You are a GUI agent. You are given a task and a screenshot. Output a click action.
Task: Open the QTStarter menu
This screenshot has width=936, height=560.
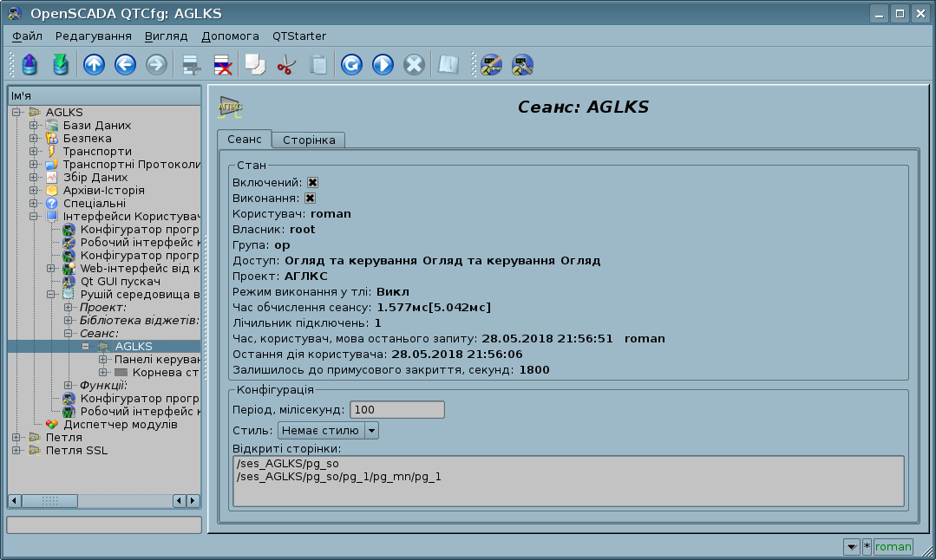coord(299,36)
